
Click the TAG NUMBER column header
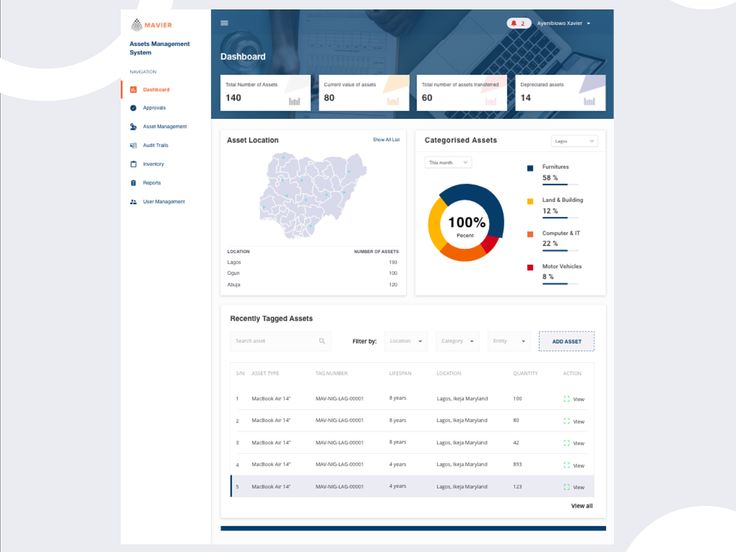331,374
